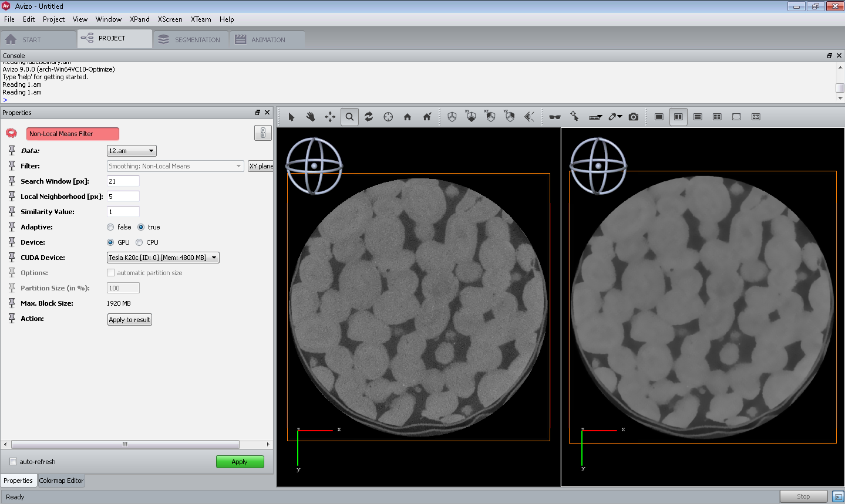The image size is (845, 504).
Task: Click the green Apply button
Action: pos(240,462)
